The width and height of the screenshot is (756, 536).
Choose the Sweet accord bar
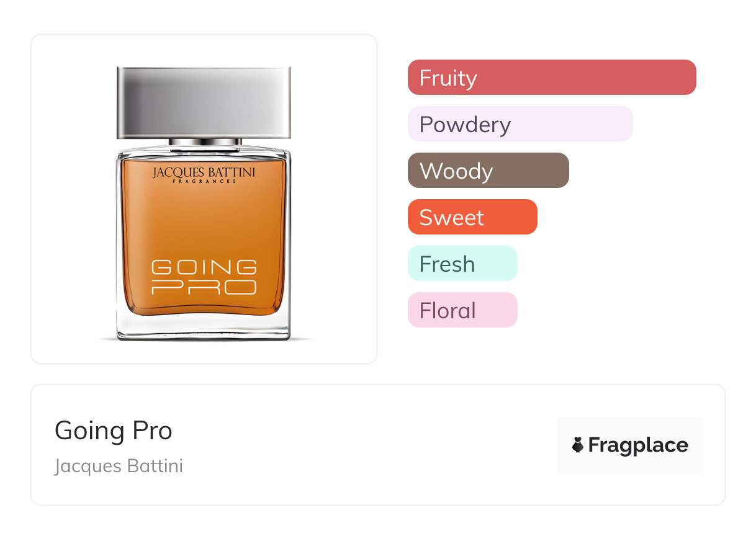tap(472, 217)
